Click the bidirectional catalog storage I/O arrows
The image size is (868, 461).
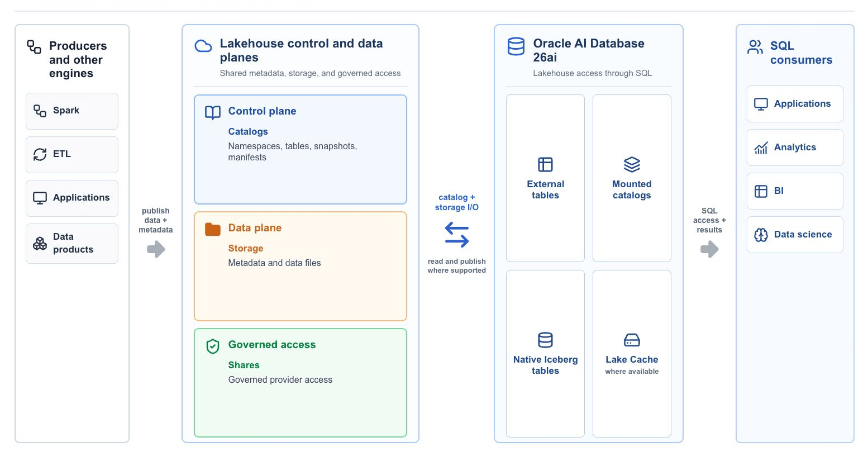pos(457,235)
